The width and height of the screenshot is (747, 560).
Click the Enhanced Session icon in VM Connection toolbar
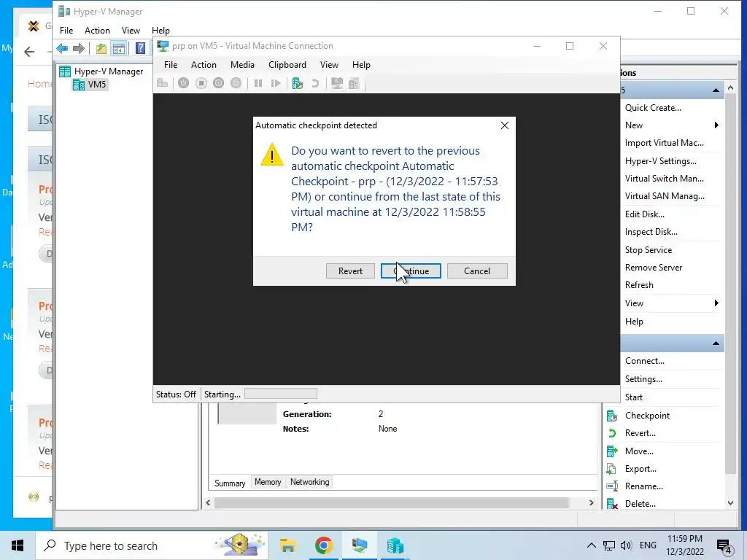coord(337,83)
